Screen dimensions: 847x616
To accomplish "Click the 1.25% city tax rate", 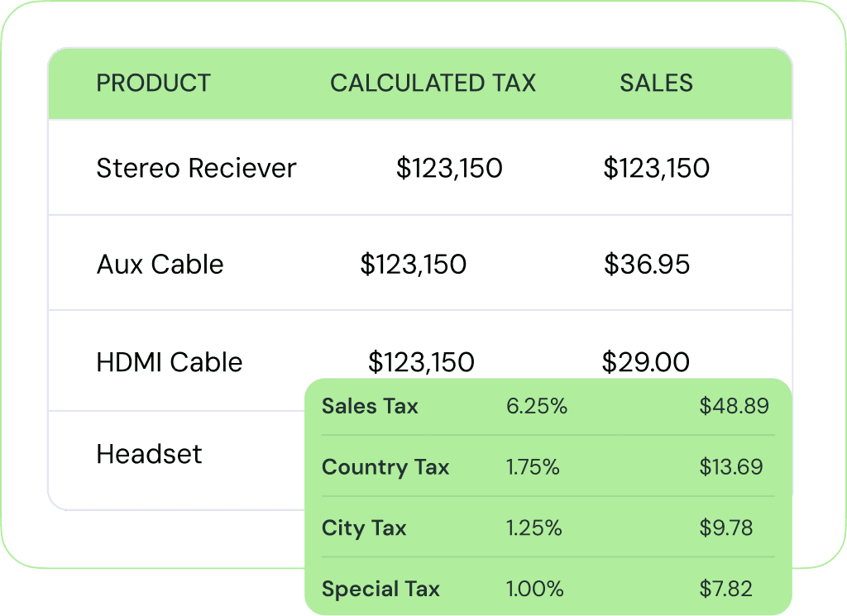I will click(534, 528).
